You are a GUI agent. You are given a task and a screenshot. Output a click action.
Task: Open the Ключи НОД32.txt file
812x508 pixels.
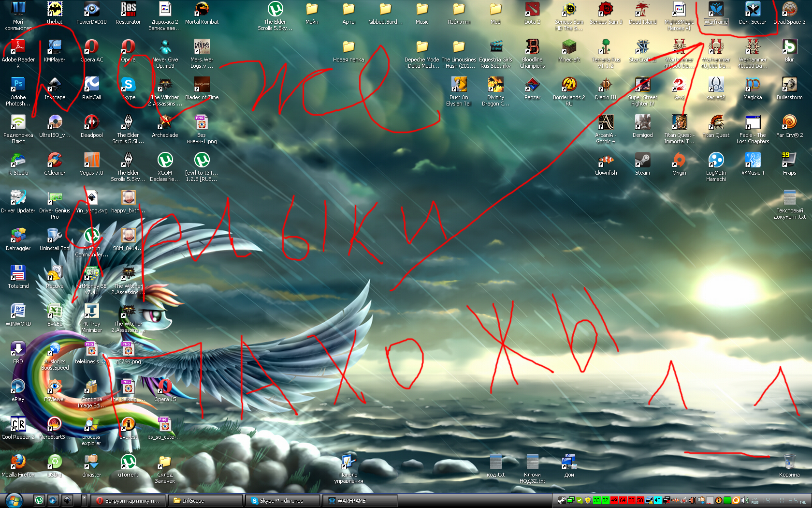tap(532, 469)
